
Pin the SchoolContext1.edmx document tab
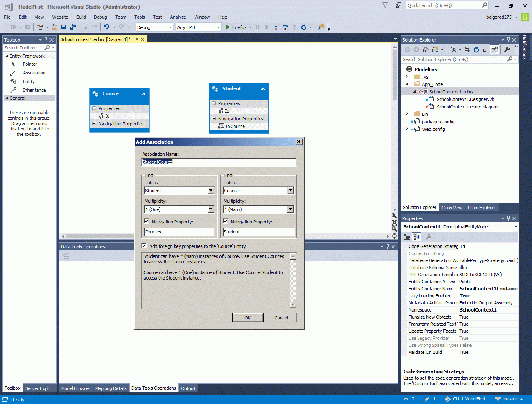pyautogui.click(x=136, y=39)
